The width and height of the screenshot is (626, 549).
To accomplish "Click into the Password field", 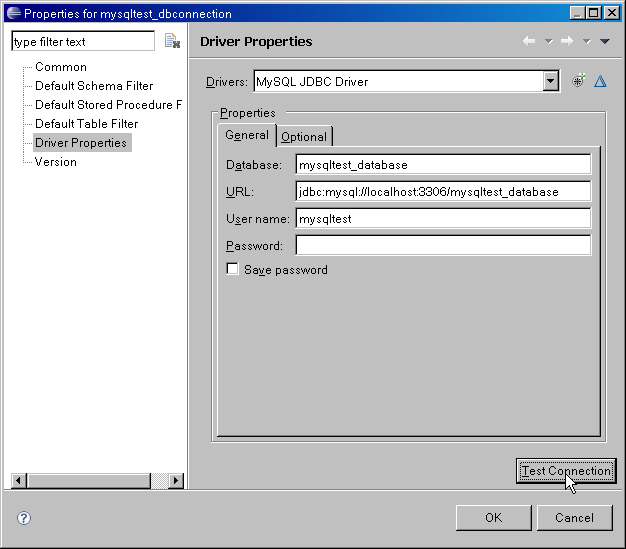I will tap(443, 245).
